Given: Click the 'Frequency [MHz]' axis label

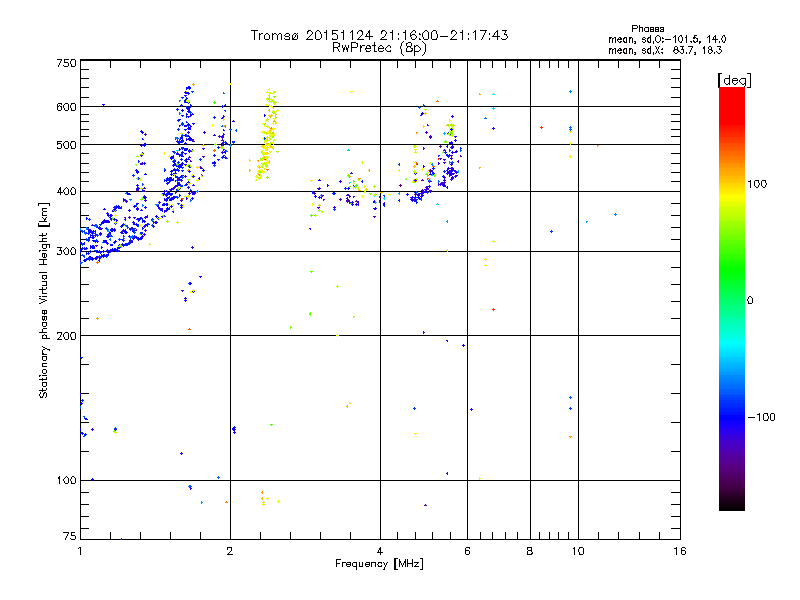Looking at the screenshot, I should (379, 564).
